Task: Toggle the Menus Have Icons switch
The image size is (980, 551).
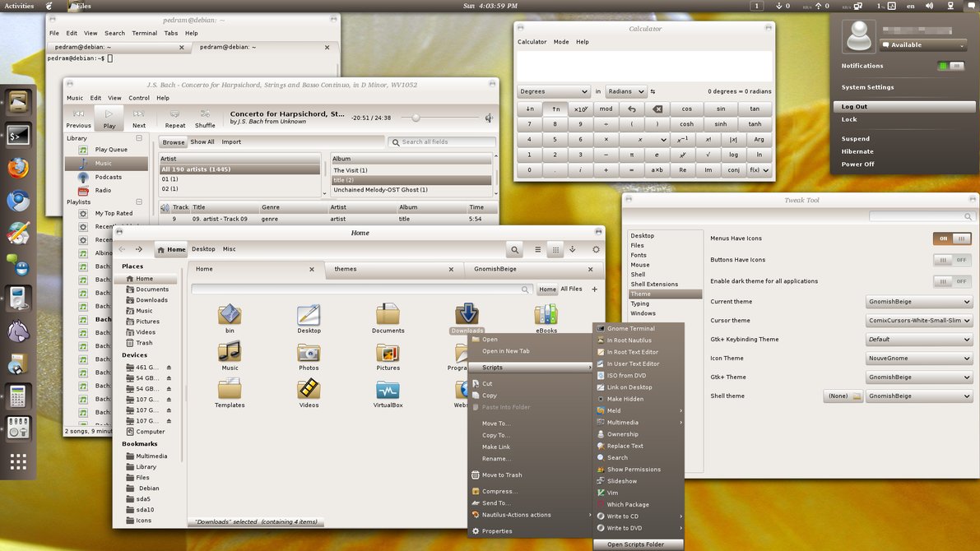Action: (952, 238)
